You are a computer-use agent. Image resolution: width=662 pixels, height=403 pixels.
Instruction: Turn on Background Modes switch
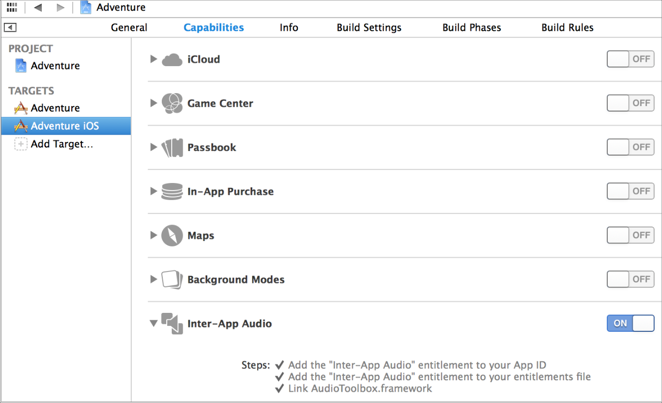coord(631,279)
